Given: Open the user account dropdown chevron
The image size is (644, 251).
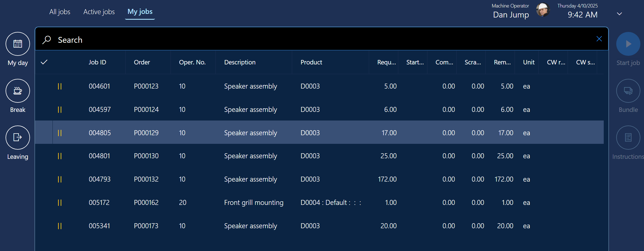Looking at the screenshot, I should pos(619,13).
